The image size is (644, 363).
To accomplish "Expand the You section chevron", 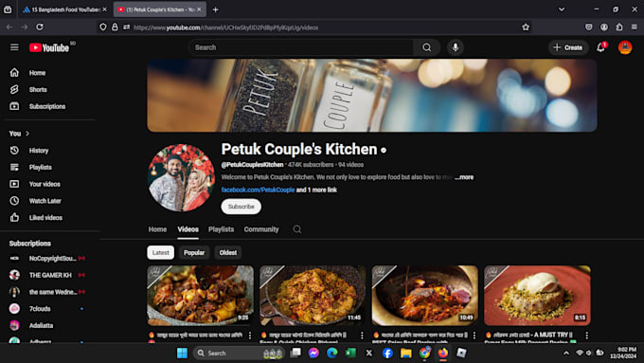I will point(27,134).
